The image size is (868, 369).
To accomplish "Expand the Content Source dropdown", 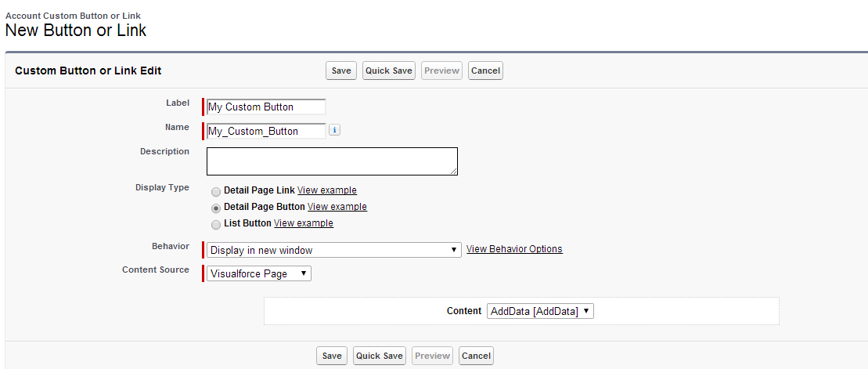I will (259, 273).
